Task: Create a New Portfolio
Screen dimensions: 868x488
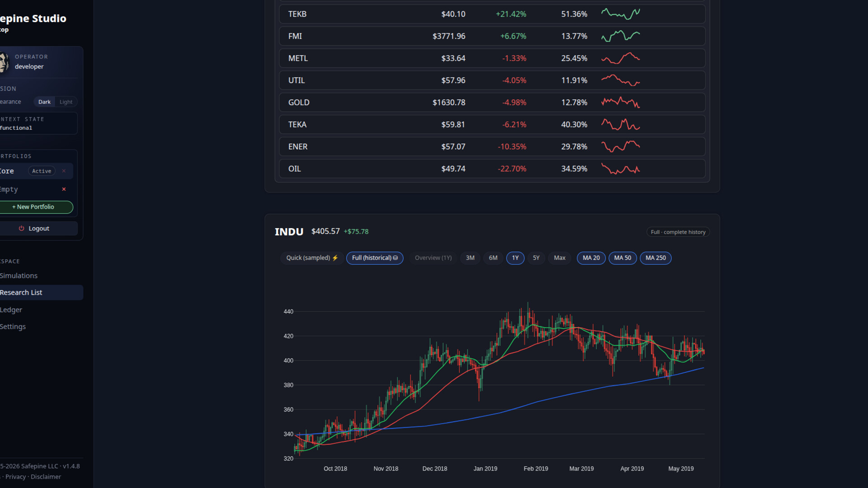Action: pos(36,207)
